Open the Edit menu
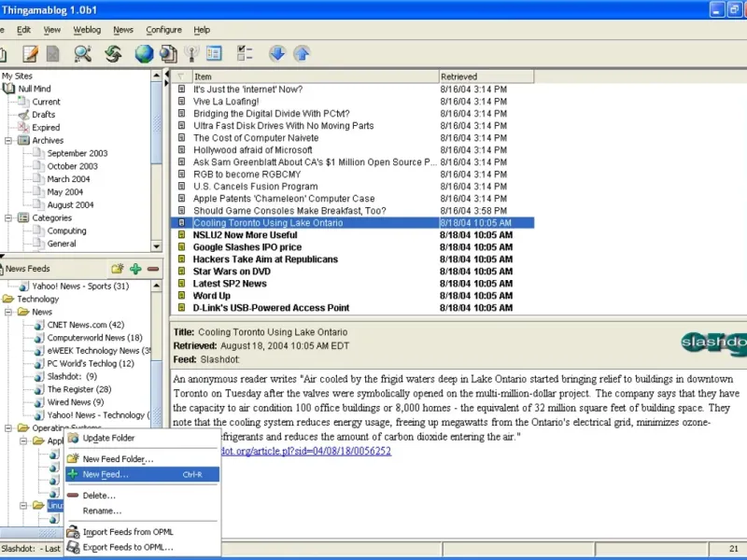Image resolution: width=747 pixels, height=560 pixels. (24, 30)
